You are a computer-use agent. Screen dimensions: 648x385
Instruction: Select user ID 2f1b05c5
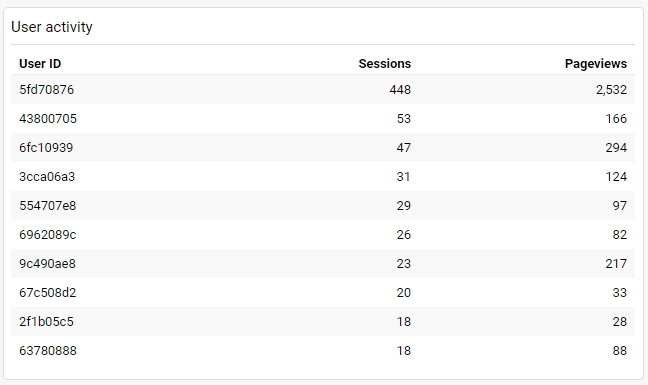46,321
